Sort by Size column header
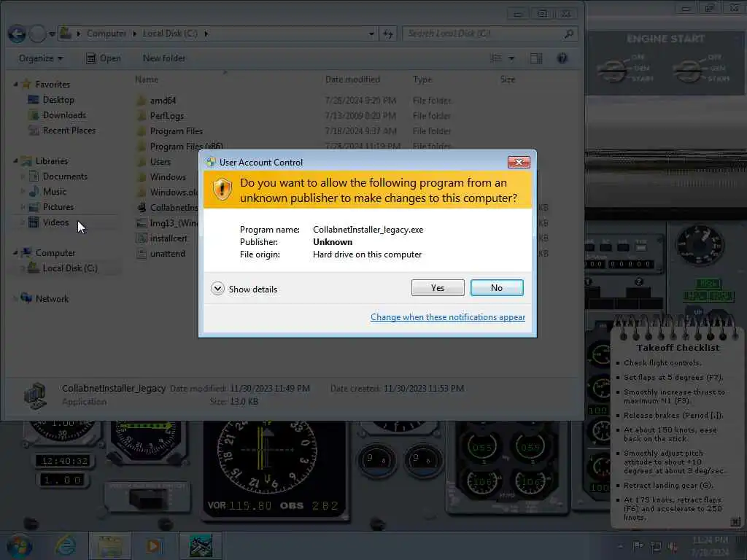The image size is (747, 560). pyautogui.click(x=508, y=79)
